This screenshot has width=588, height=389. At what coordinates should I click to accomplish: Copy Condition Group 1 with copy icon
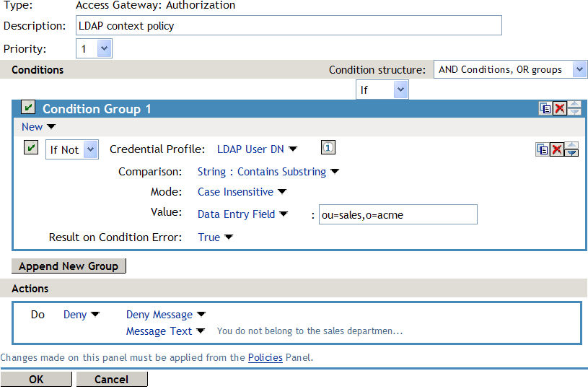coord(545,108)
